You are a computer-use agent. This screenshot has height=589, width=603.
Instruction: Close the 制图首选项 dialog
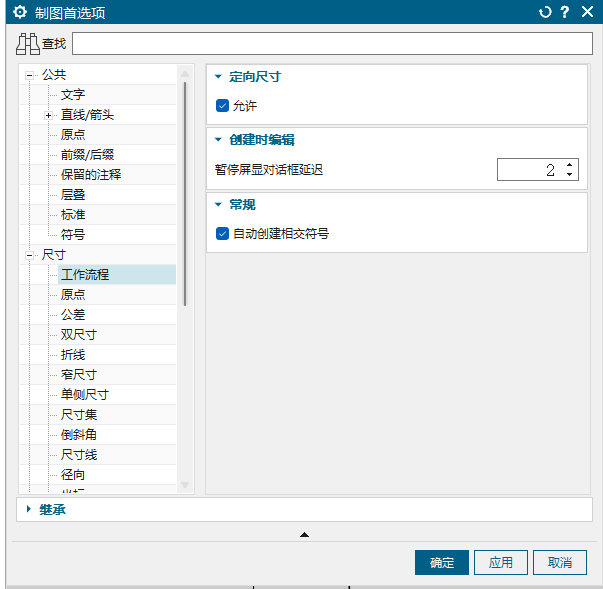(587, 12)
